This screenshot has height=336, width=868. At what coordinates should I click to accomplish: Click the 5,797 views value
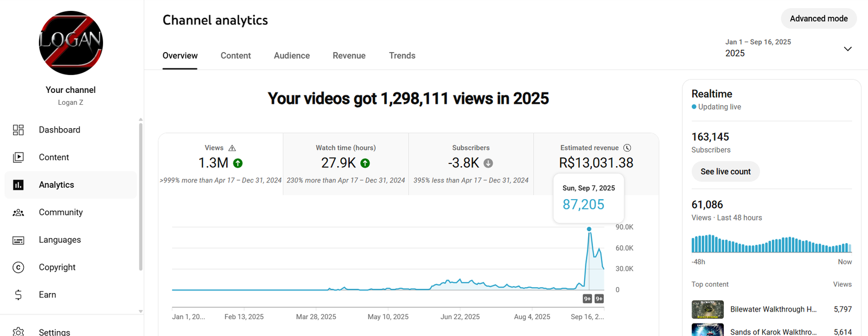(843, 309)
